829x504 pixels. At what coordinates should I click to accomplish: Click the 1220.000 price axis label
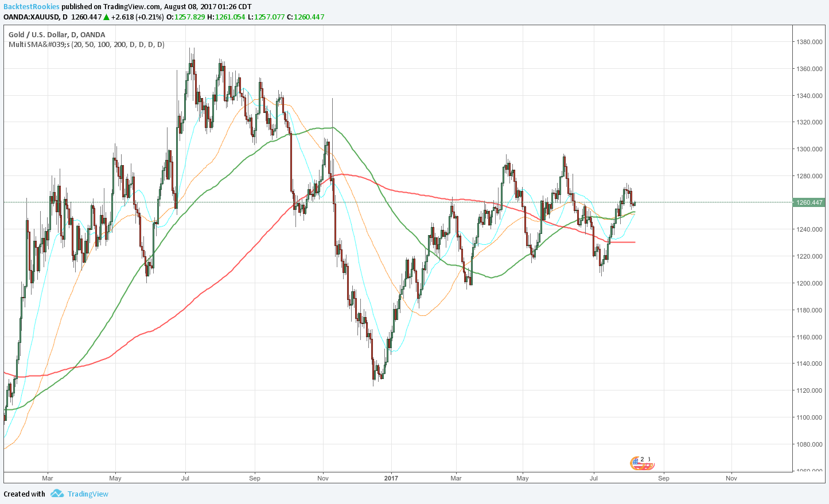coord(810,256)
